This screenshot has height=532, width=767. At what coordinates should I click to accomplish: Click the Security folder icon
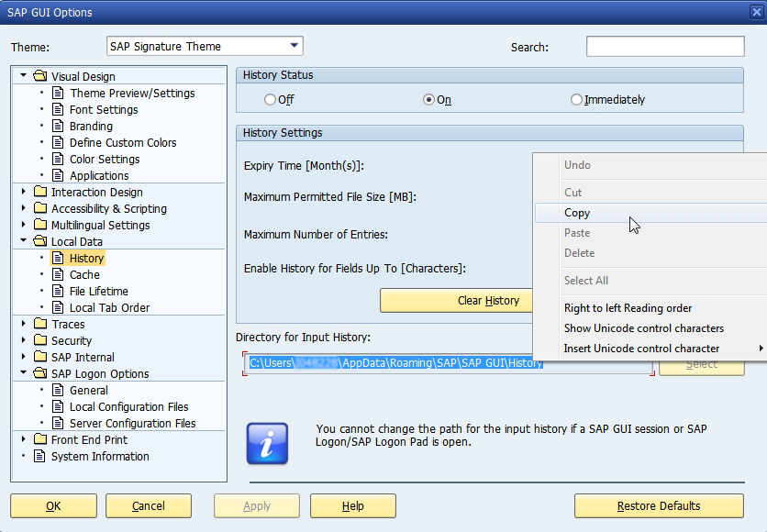(x=40, y=340)
